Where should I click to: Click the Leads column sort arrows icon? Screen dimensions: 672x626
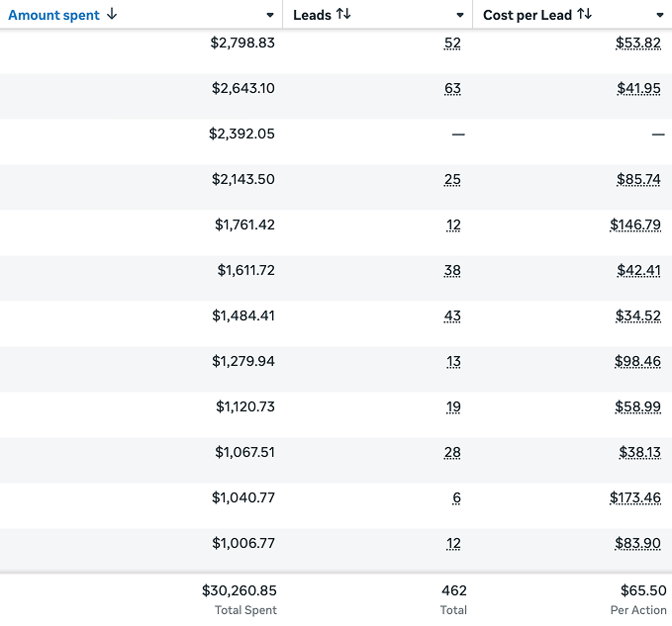343,15
